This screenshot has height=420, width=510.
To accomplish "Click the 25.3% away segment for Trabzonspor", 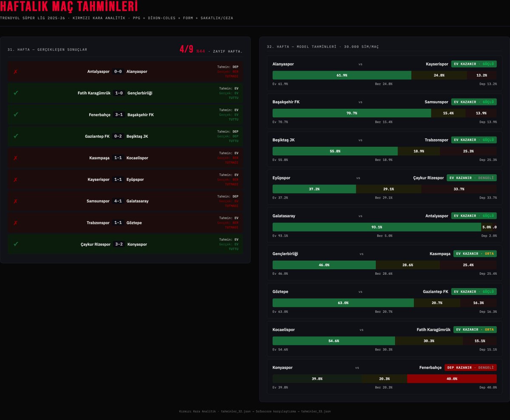I will tap(468, 151).
